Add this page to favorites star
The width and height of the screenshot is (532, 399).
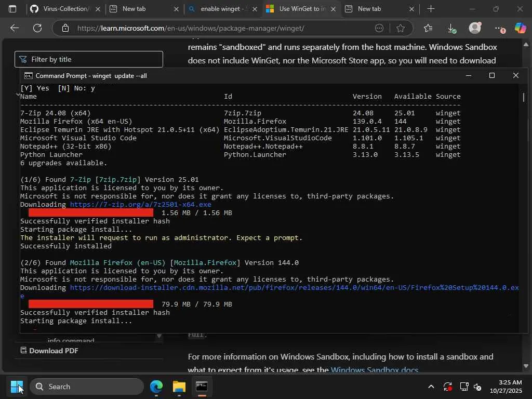point(401,28)
